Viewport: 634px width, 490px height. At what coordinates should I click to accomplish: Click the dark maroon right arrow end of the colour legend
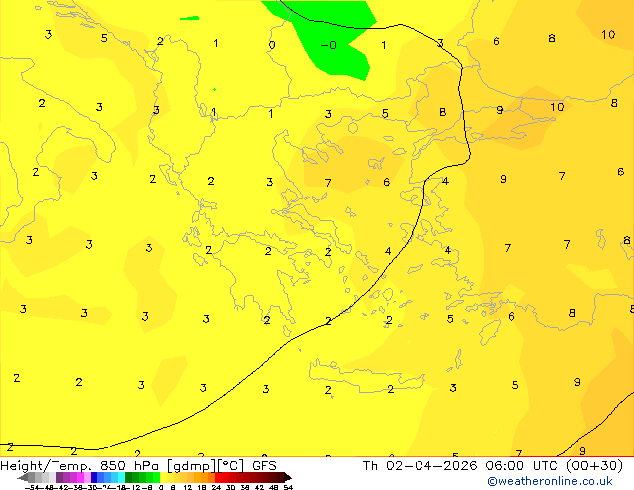(288, 478)
